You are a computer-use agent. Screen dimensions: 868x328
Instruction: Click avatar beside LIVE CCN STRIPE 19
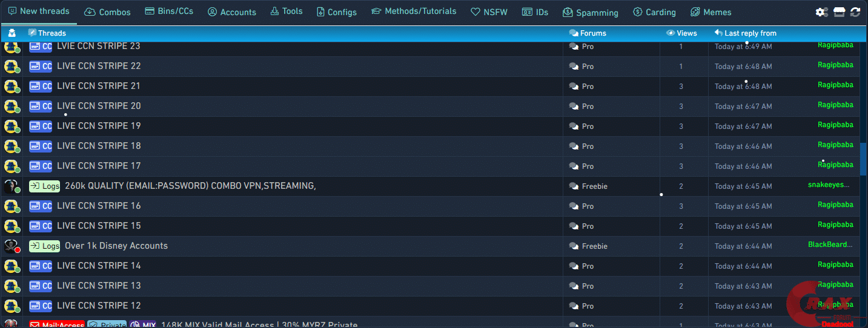(12, 126)
